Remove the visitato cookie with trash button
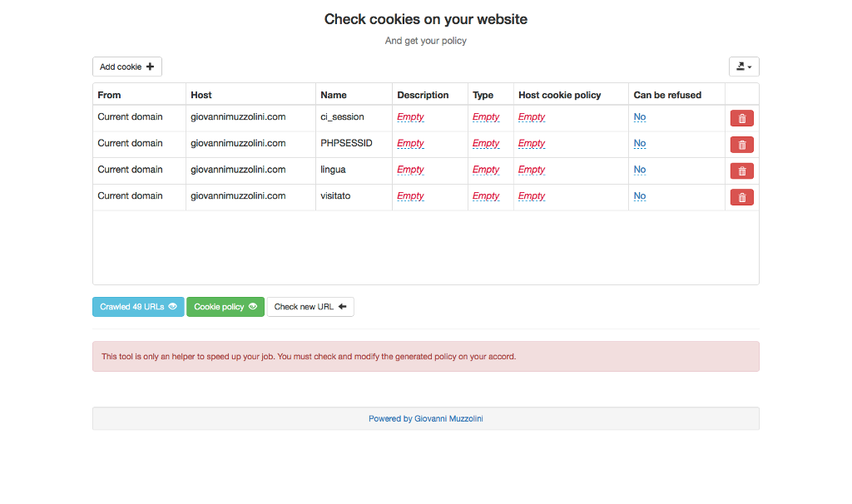This screenshot has height=504, width=852. (x=741, y=197)
